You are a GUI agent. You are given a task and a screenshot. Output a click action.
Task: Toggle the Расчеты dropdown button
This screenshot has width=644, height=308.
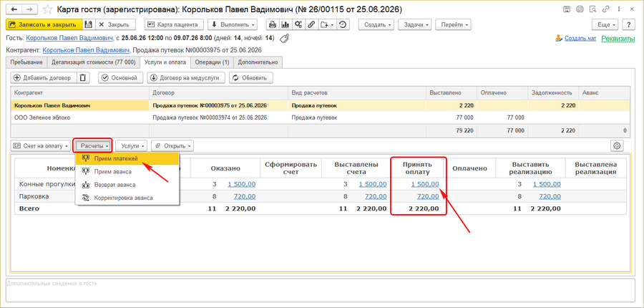pyautogui.click(x=93, y=145)
